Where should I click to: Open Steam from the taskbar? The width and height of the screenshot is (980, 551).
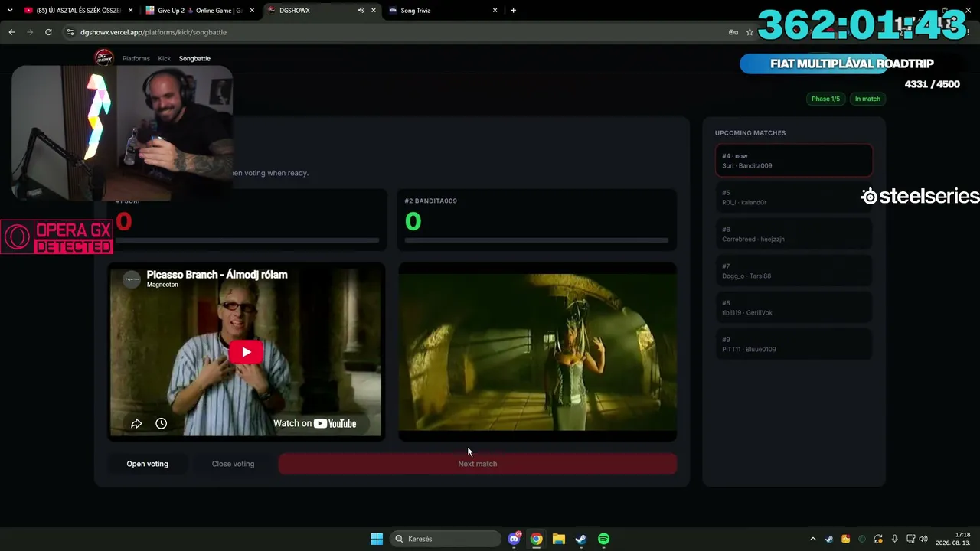(581, 539)
